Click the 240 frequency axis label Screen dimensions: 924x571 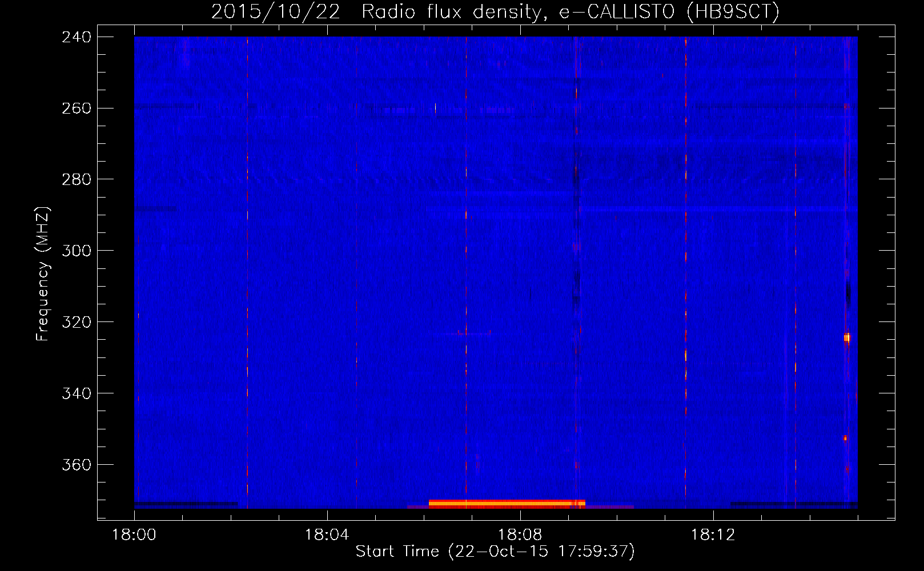[76, 37]
